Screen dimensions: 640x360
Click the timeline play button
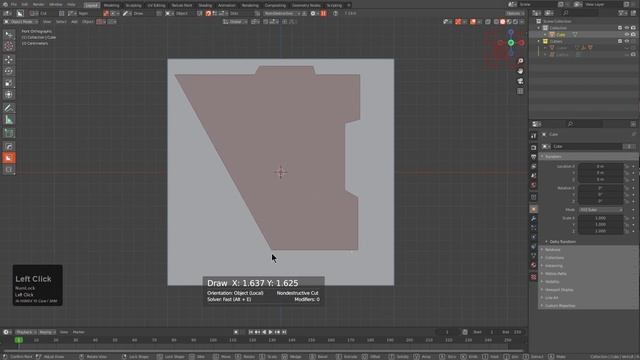(x=271, y=332)
